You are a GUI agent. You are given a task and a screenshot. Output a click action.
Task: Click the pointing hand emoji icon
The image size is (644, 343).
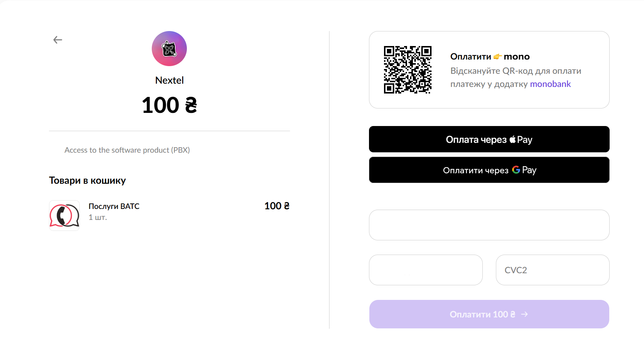click(x=497, y=57)
